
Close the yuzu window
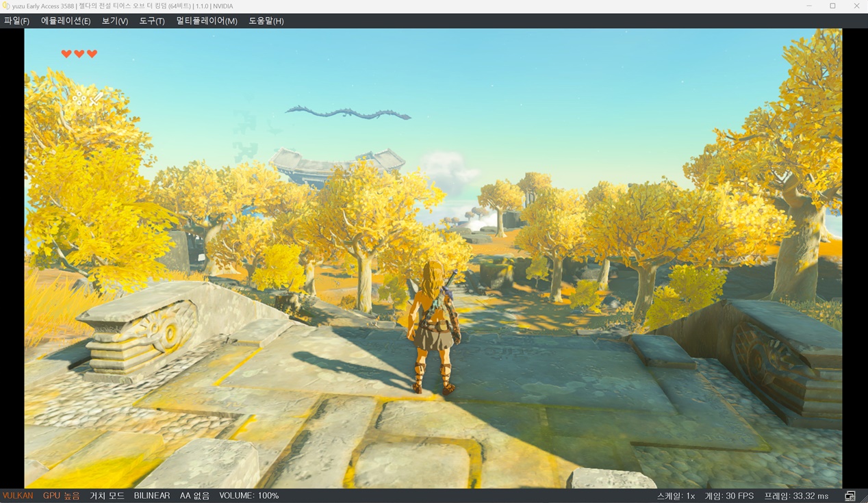pos(856,6)
